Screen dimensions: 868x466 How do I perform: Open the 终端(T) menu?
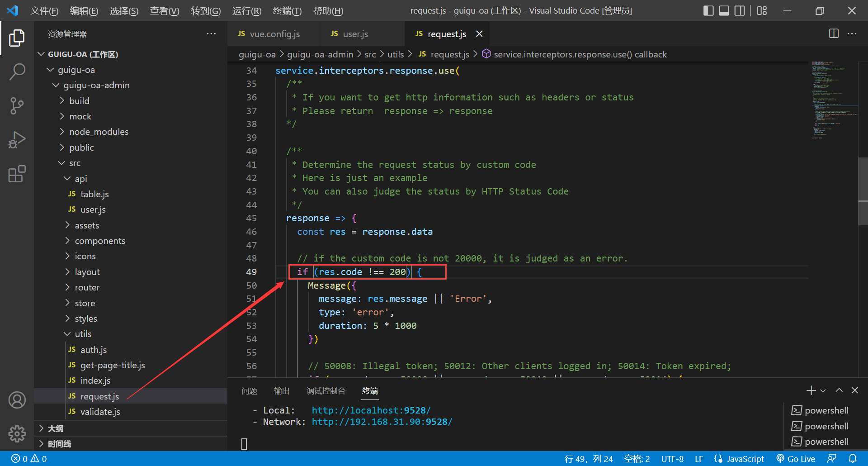tap(287, 11)
